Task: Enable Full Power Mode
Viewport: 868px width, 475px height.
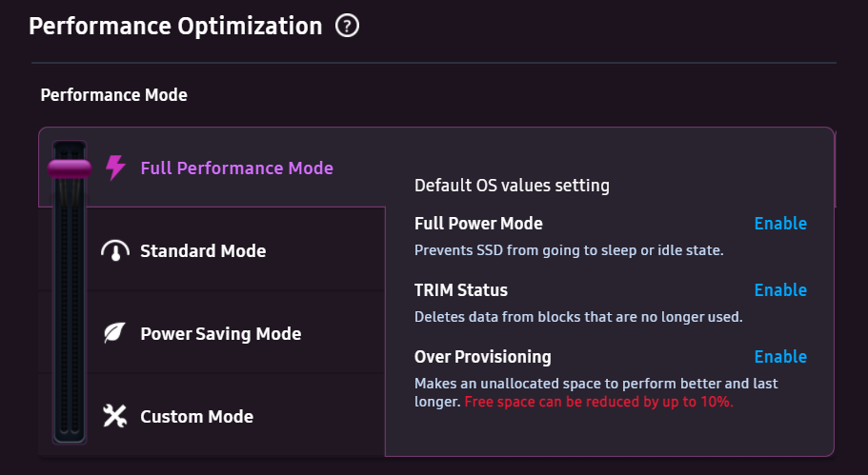Action: pos(780,224)
